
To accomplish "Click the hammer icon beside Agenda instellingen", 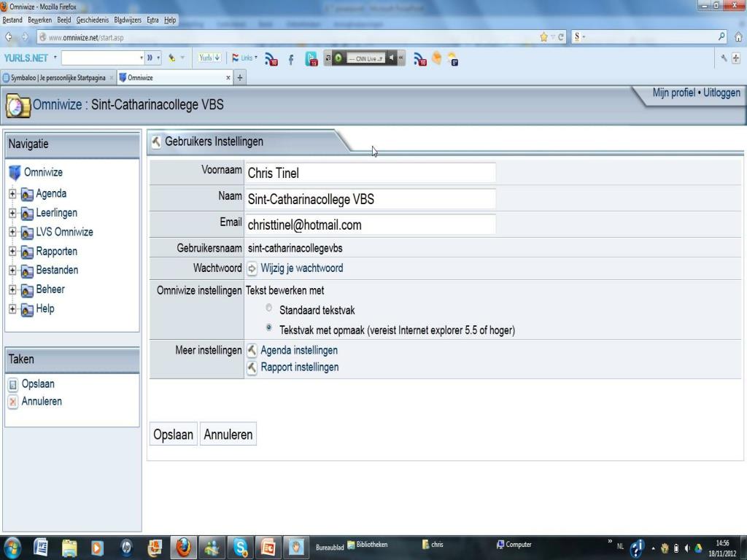I will [x=252, y=351].
